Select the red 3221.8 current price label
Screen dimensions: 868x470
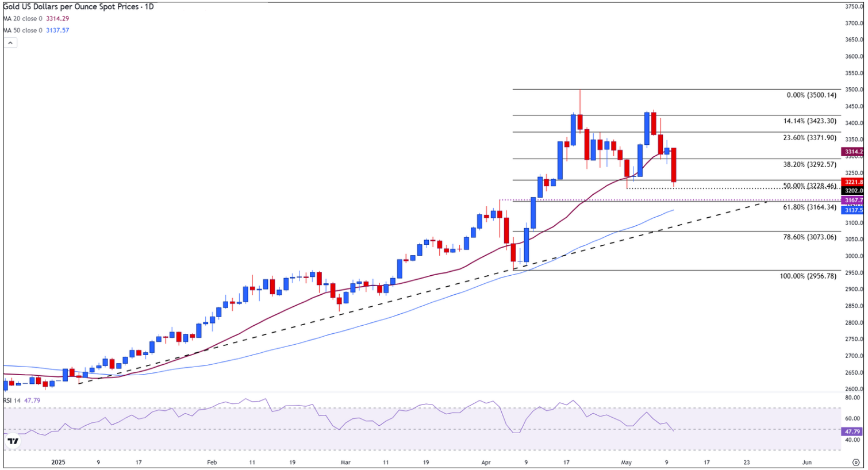(x=854, y=182)
